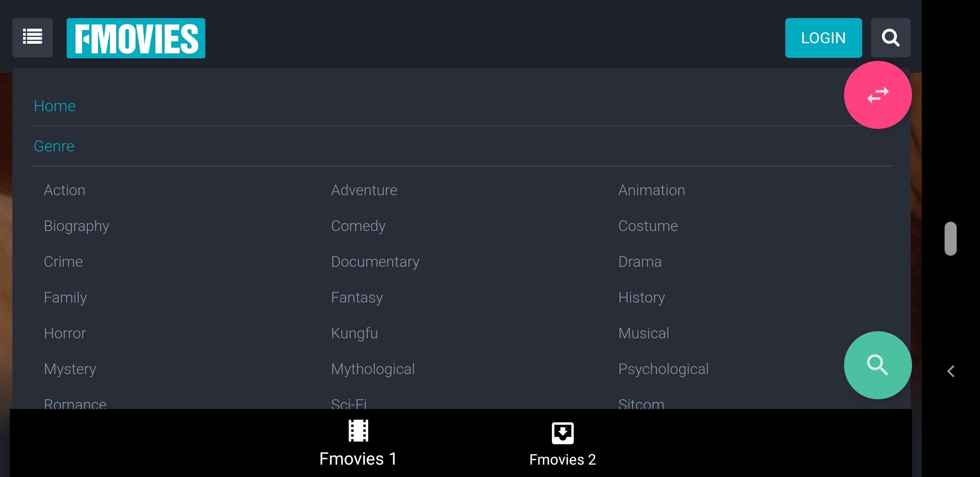This screenshot has width=980, height=477.
Task: Click the hamburger menu icon
Action: (x=33, y=38)
